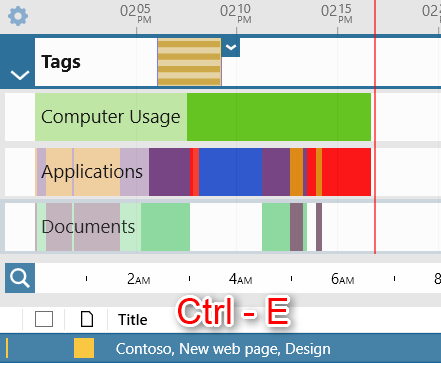This screenshot has width=441, height=387.
Task: Click the 02:10 PM time ruler mark
Action: click(x=236, y=14)
